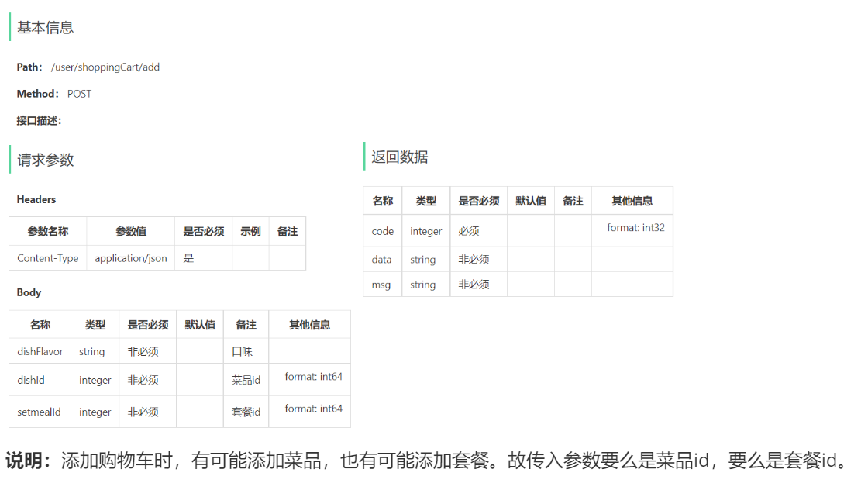
Task: Click the 基本信息 section heading
Action: click(x=46, y=28)
